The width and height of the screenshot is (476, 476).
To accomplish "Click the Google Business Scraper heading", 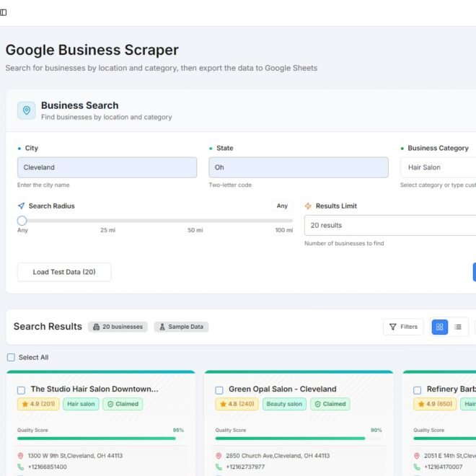I will tap(92, 50).
